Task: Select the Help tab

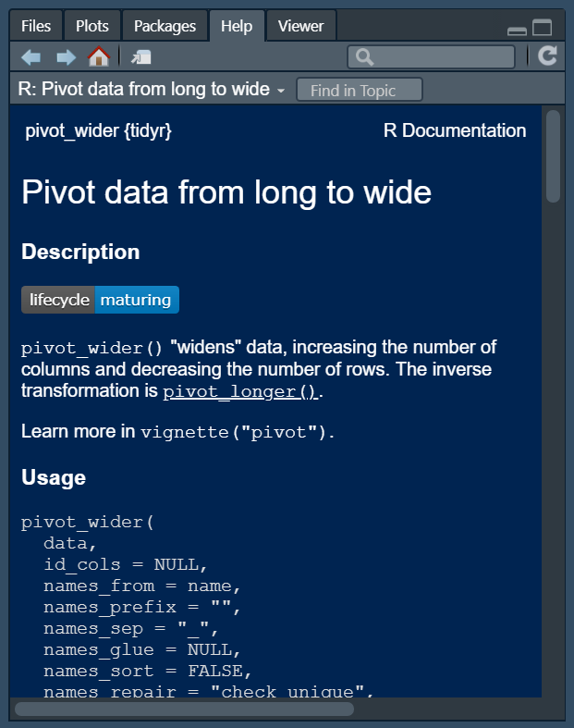Action: pyautogui.click(x=237, y=26)
